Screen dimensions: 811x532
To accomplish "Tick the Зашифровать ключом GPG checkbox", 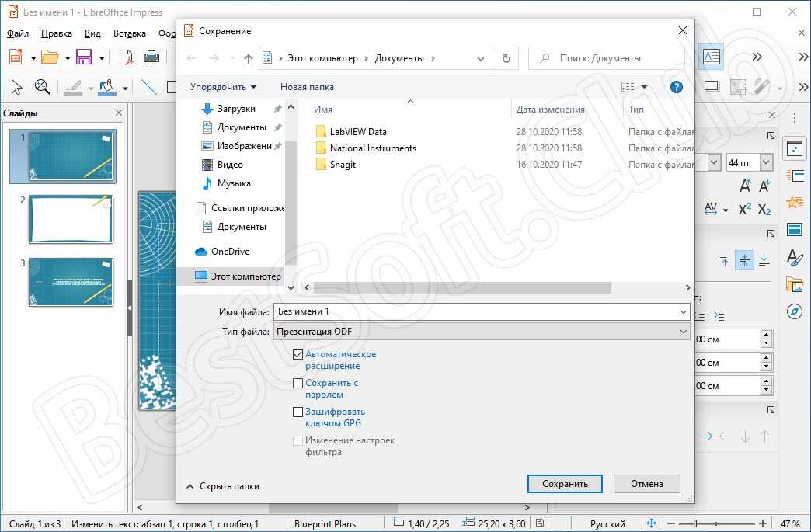I will click(x=298, y=412).
